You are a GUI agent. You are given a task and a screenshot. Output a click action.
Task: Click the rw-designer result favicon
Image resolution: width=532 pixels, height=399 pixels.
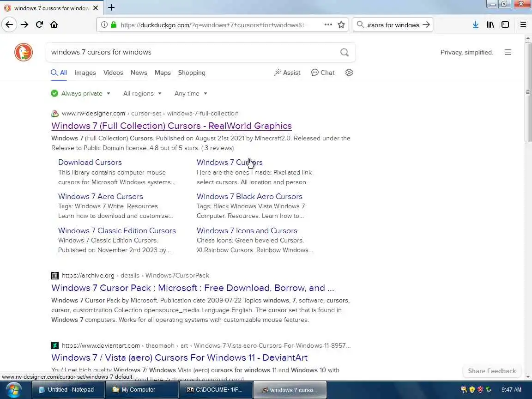(54, 113)
